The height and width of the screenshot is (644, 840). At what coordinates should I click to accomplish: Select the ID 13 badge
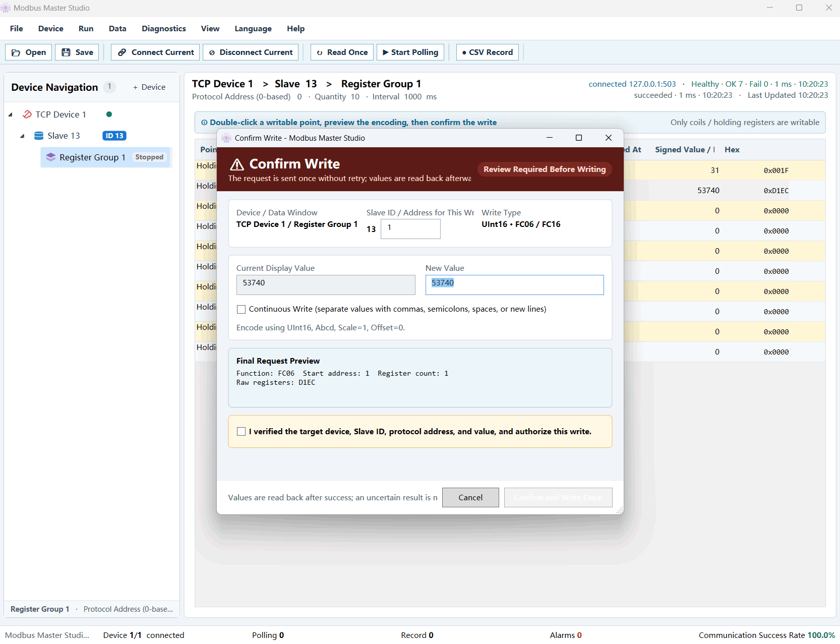coord(114,136)
